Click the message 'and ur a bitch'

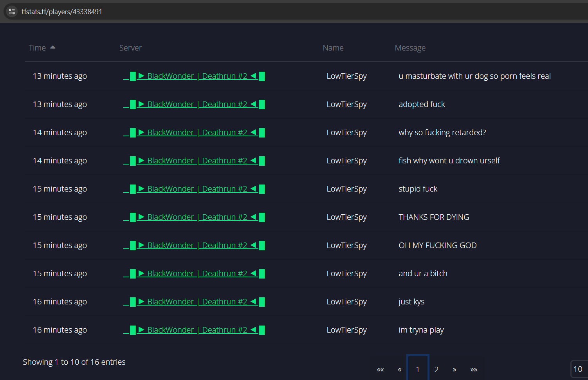tap(423, 273)
